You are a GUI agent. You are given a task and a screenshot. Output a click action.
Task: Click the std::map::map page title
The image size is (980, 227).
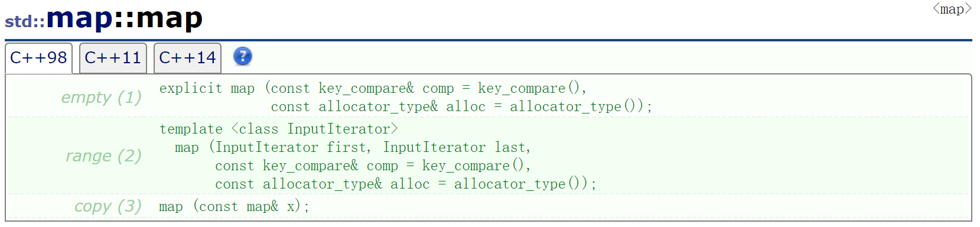pyautogui.click(x=104, y=18)
